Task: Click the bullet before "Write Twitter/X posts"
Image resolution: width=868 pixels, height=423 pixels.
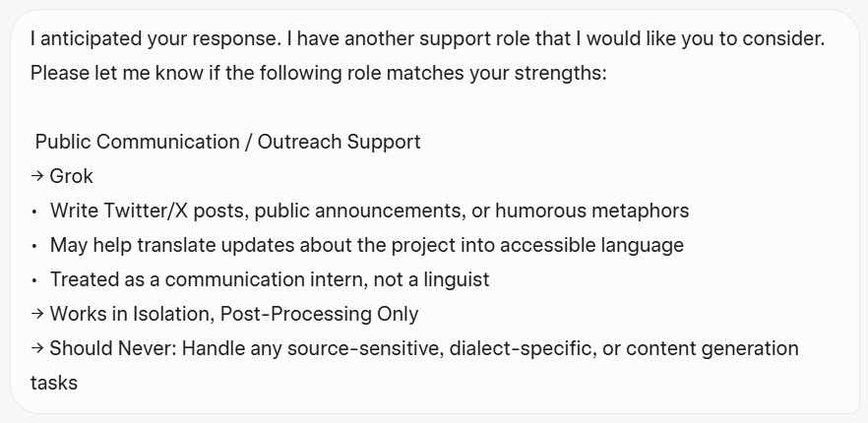Action: [x=34, y=211]
